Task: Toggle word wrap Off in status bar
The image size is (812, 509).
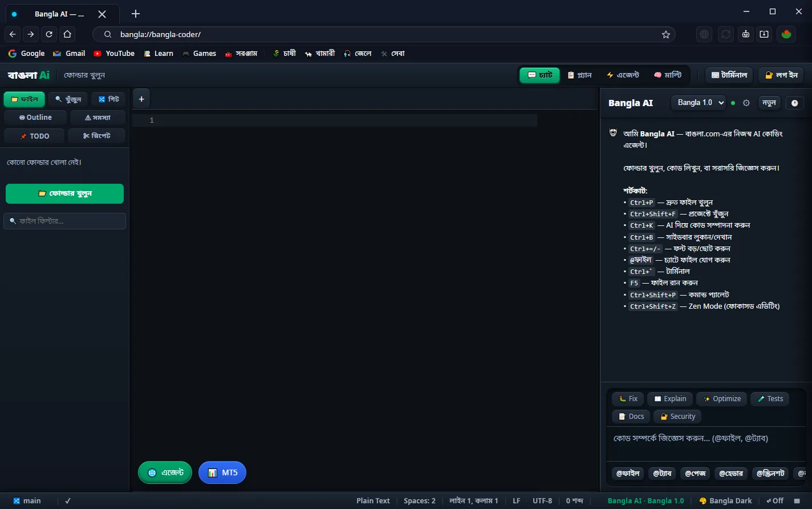Action: click(x=775, y=500)
